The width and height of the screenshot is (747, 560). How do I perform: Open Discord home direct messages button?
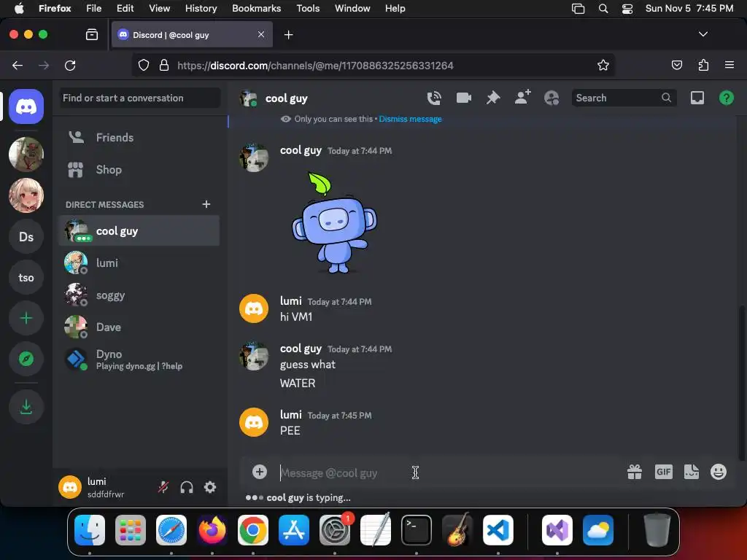point(26,106)
